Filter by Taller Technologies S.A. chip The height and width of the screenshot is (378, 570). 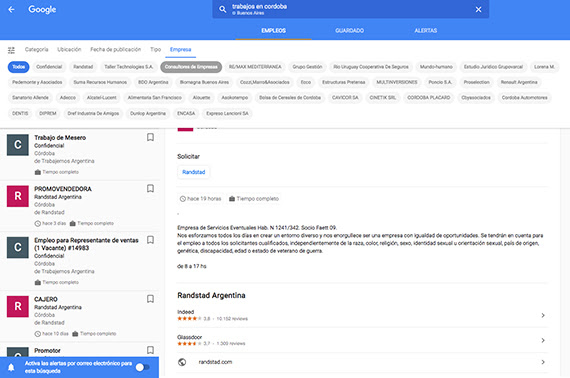pos(129,67)
